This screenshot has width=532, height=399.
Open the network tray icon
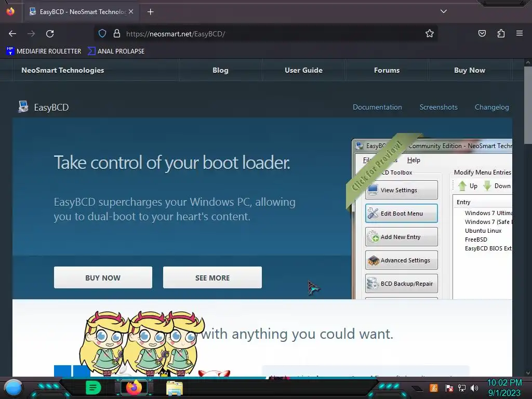pos(462,388)
